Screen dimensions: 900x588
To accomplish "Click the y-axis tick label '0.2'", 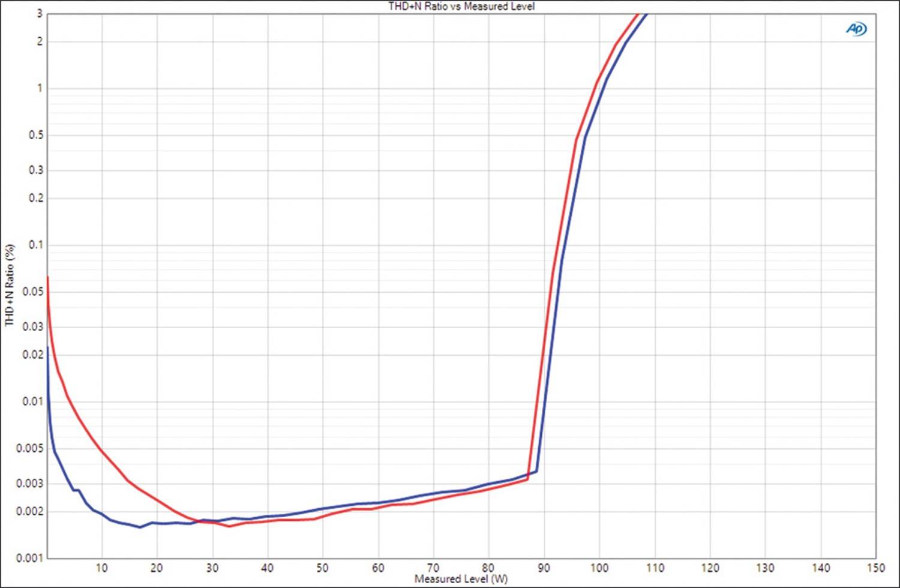I will tap(36, 198).
